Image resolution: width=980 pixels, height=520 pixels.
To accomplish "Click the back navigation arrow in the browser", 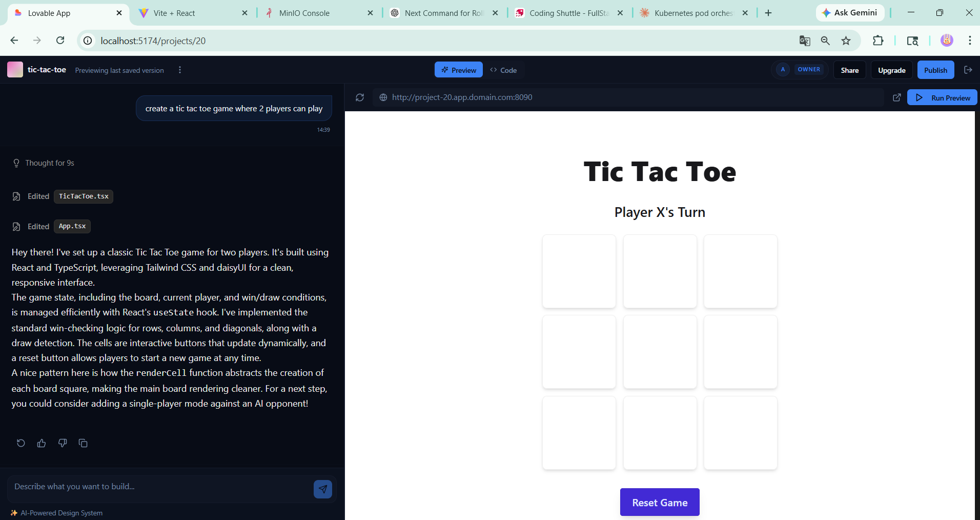I will click(x=14, y=41).
